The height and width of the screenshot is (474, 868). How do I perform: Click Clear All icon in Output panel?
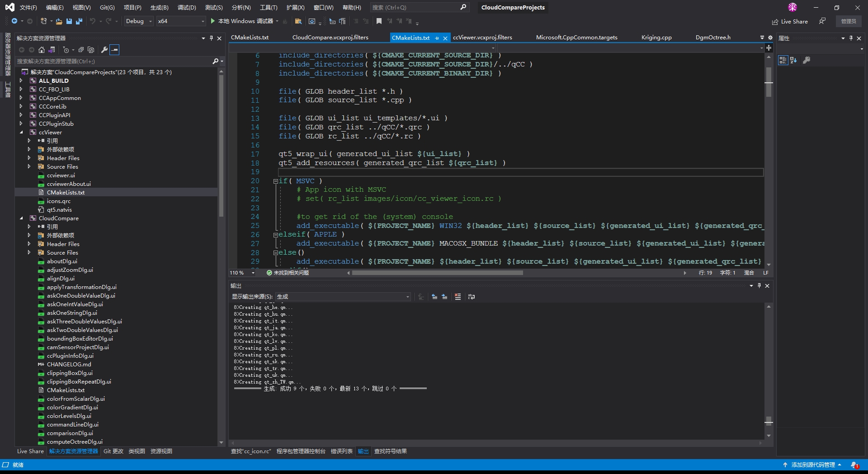click(x=458, y=297)
